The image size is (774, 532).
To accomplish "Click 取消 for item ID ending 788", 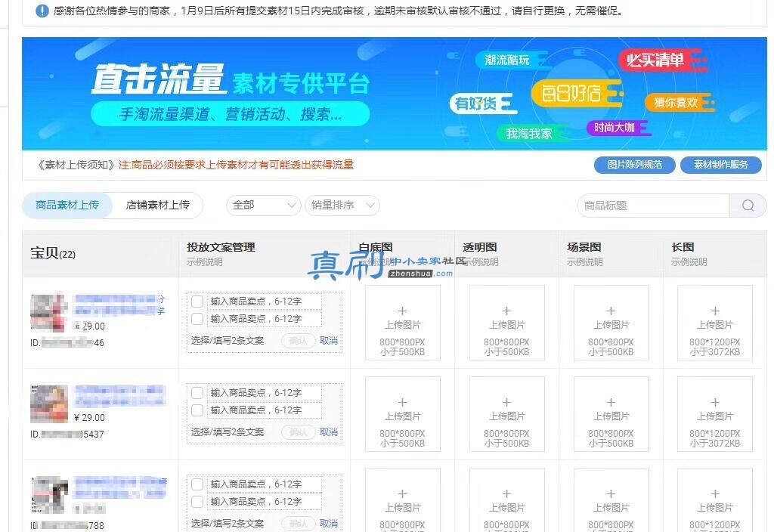I will [329, 523].
